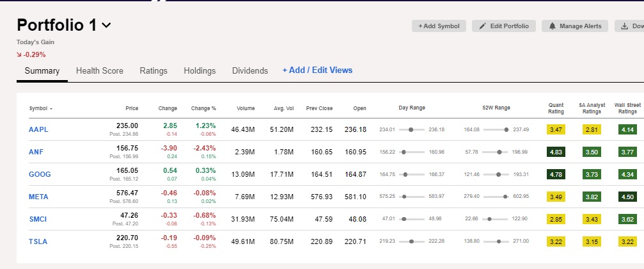The image size is (644, 269).
Task: Click META open price 581.10
Action: coord(356,197)
